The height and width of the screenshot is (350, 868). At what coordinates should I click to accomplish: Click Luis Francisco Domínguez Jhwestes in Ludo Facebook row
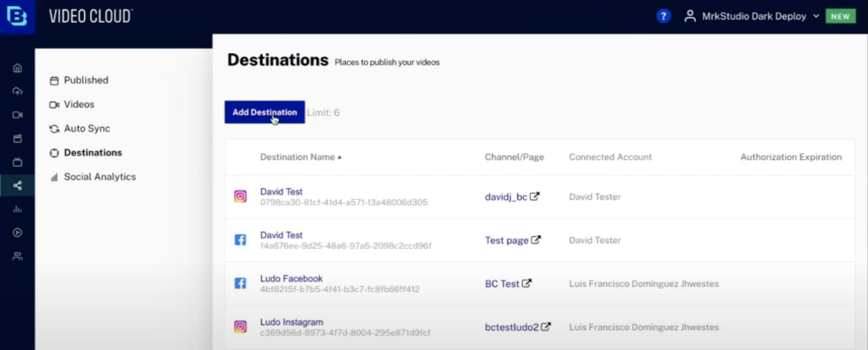(644, 284)
